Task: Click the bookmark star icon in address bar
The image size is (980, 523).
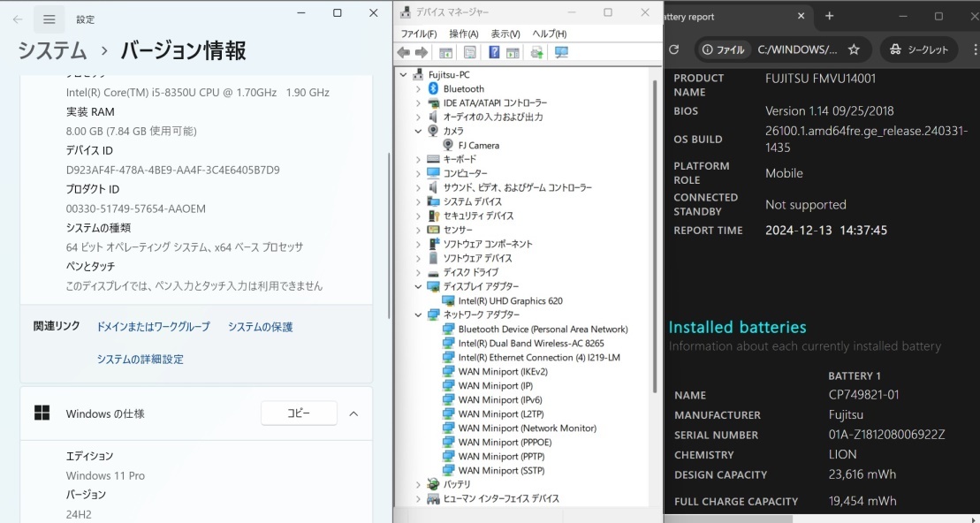Action: 854,49
